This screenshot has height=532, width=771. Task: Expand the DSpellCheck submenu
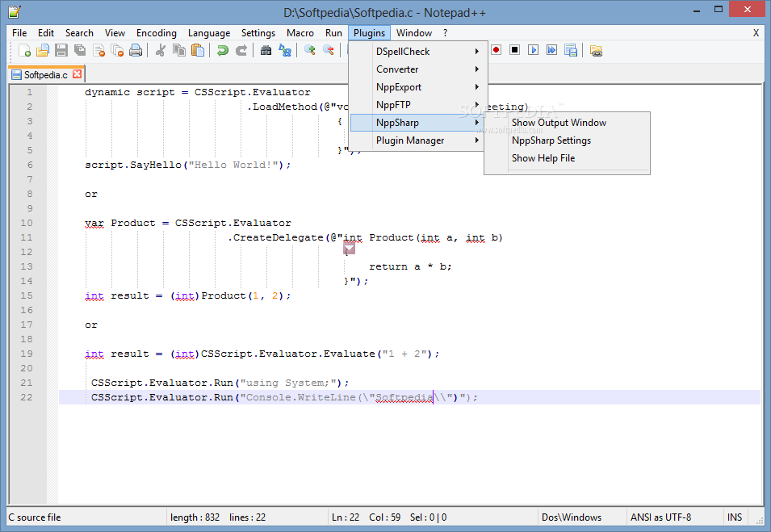pyautogui.click(x=418, y=51)
